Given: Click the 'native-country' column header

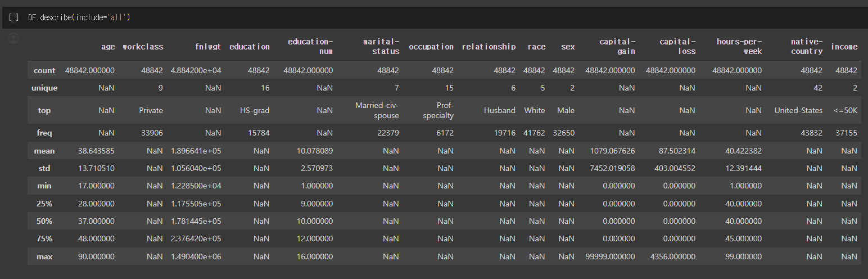Looking at the screenshot, I should pyautogui.click(x=807, y=47).
